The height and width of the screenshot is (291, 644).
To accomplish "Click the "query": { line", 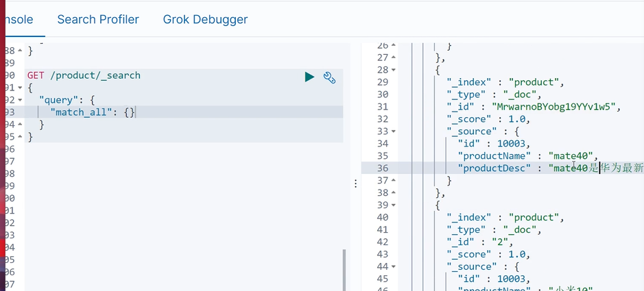I will (x=67, y=99).
